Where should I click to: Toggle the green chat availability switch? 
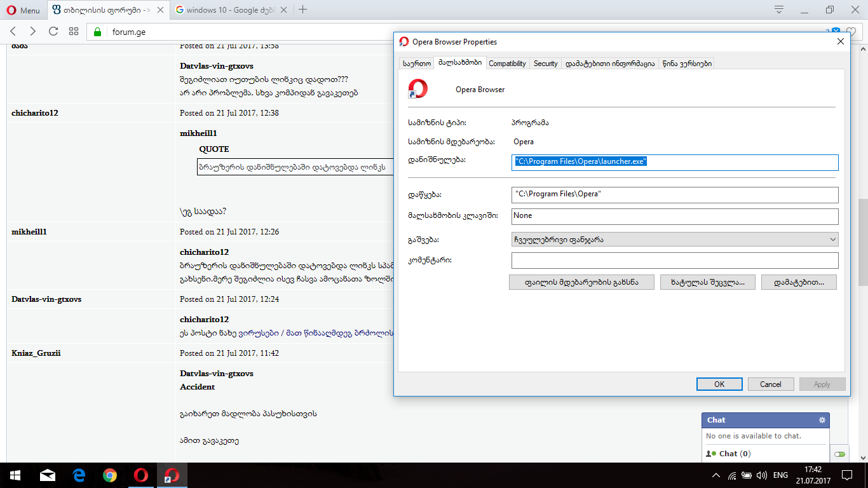[839, 454]
